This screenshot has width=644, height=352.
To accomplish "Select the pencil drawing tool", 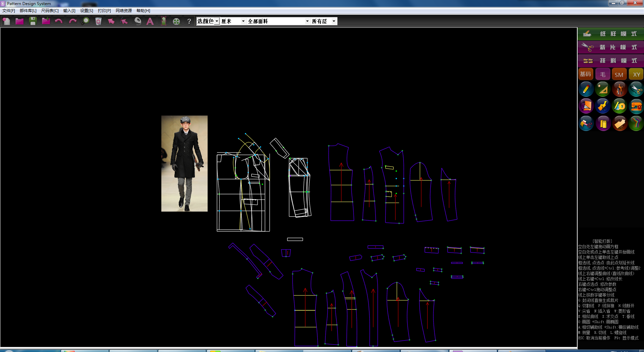I will 586,89.
